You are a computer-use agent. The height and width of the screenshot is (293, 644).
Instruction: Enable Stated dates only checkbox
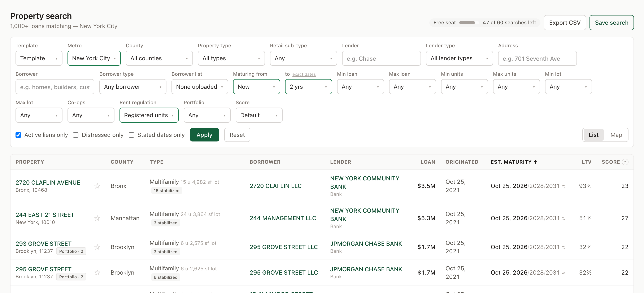point(131,135)
